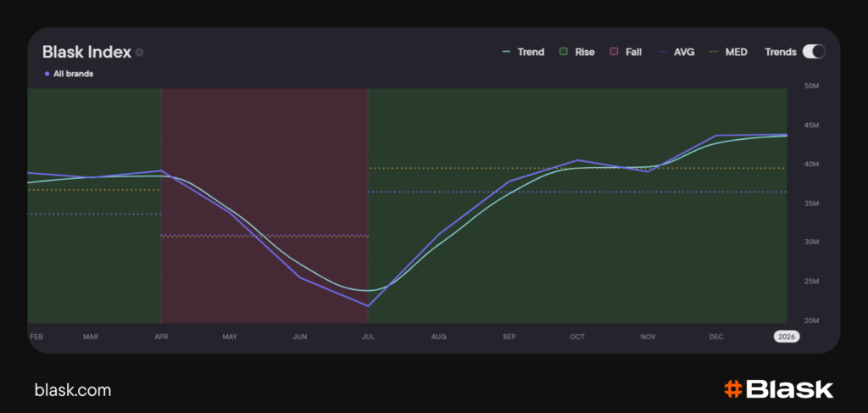
Task: Click the Blask hashtag logo
Action: click(733, 389)
